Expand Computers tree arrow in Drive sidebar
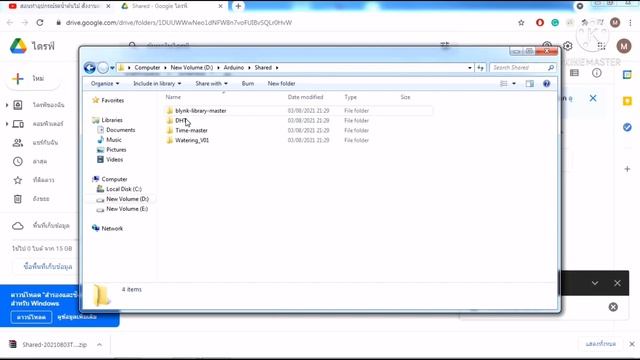640x360 pixels. coord(7,124)
